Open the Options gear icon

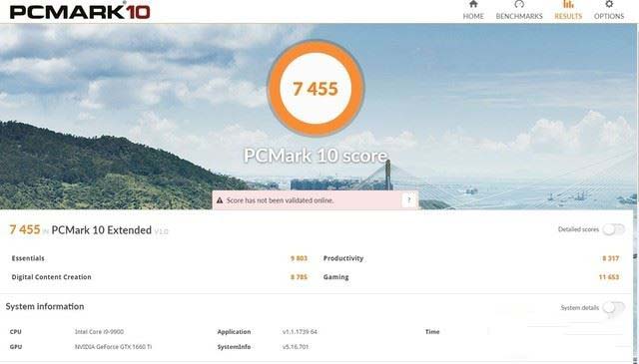point(609,4)
